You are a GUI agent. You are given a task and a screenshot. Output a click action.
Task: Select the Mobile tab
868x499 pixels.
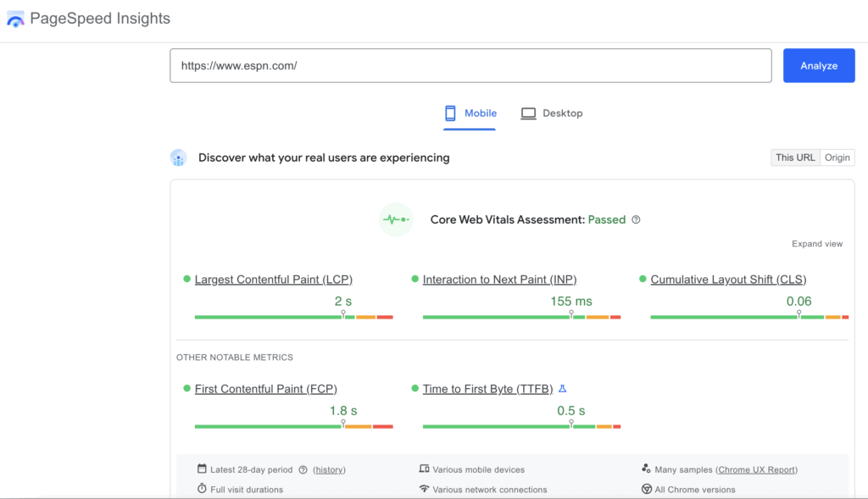[470, 113]
